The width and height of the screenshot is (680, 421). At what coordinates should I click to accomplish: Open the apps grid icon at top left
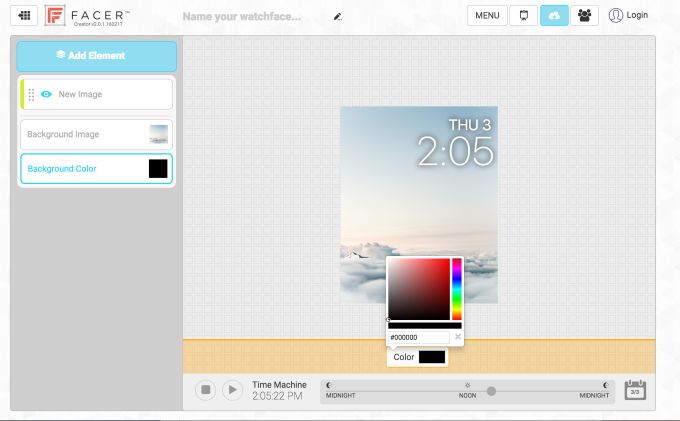pyautogui.click(x=24, y=16)
